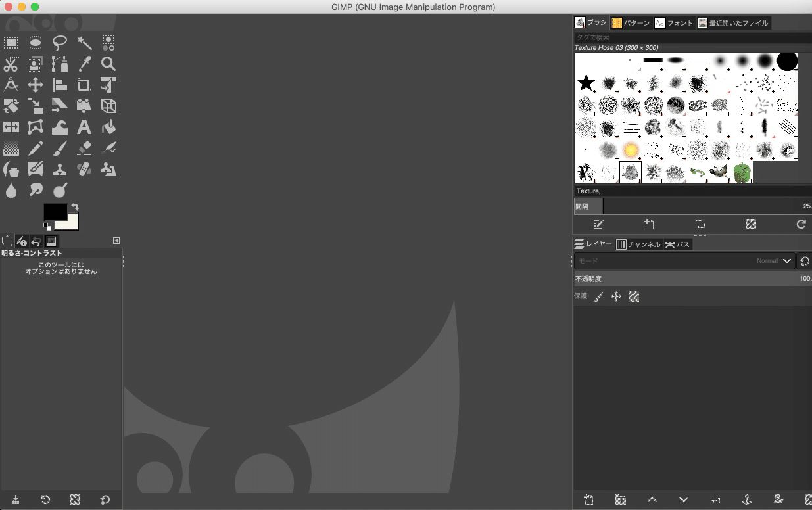Screen dimensions: 812x510
Task: Select the Rectangle Select tool
Action: 11,43
